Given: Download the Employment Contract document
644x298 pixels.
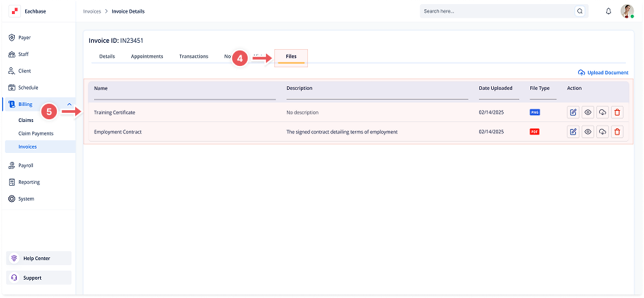Looking at the screenshot, I should click(x=603, y=132).
